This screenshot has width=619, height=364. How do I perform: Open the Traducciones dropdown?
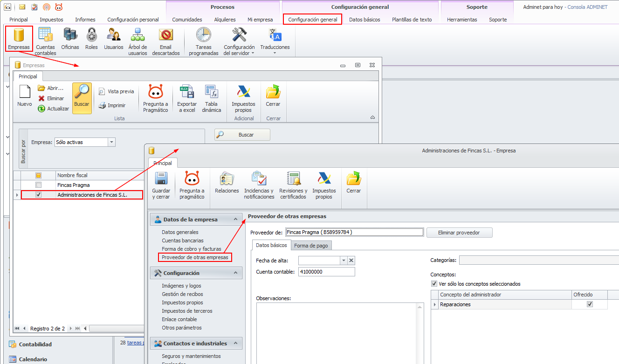pyautogui.click(x=275, y=41)
